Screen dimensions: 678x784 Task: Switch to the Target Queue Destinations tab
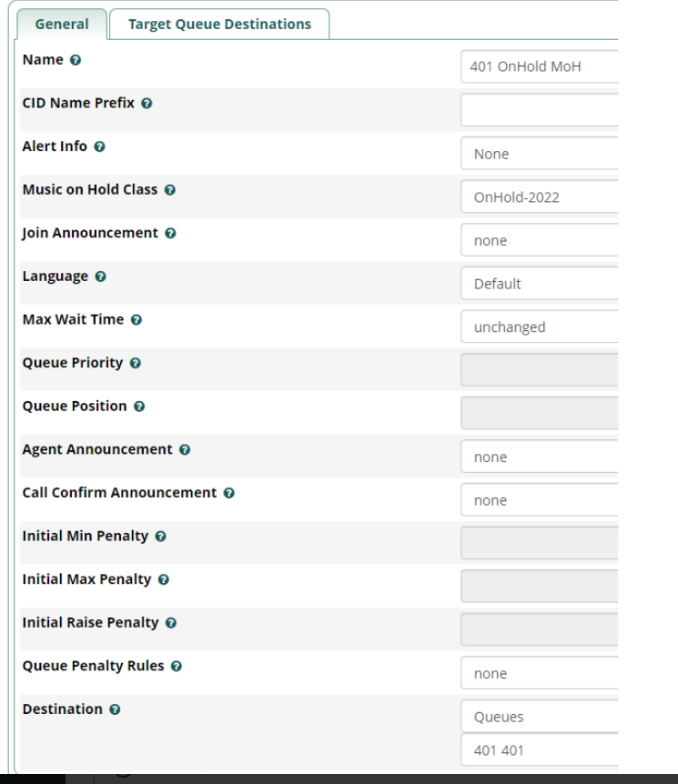(218, 25)
